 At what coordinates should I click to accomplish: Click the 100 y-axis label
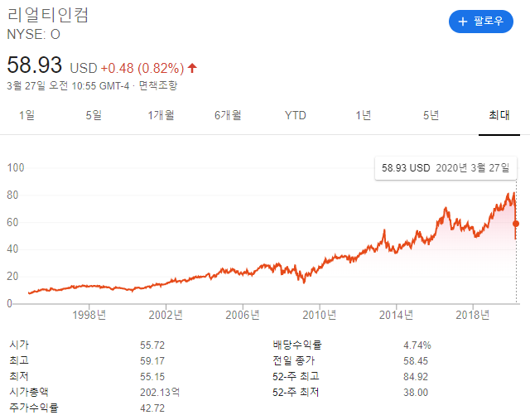coord(16,167)
